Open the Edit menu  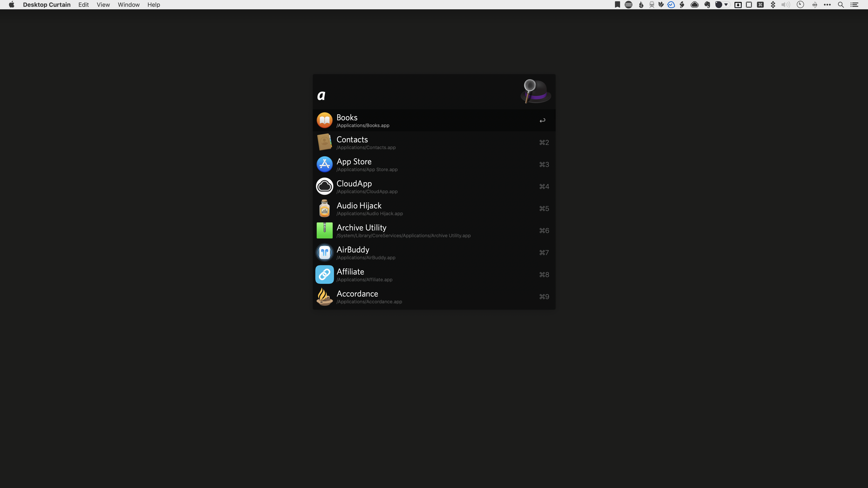(83, 5)
